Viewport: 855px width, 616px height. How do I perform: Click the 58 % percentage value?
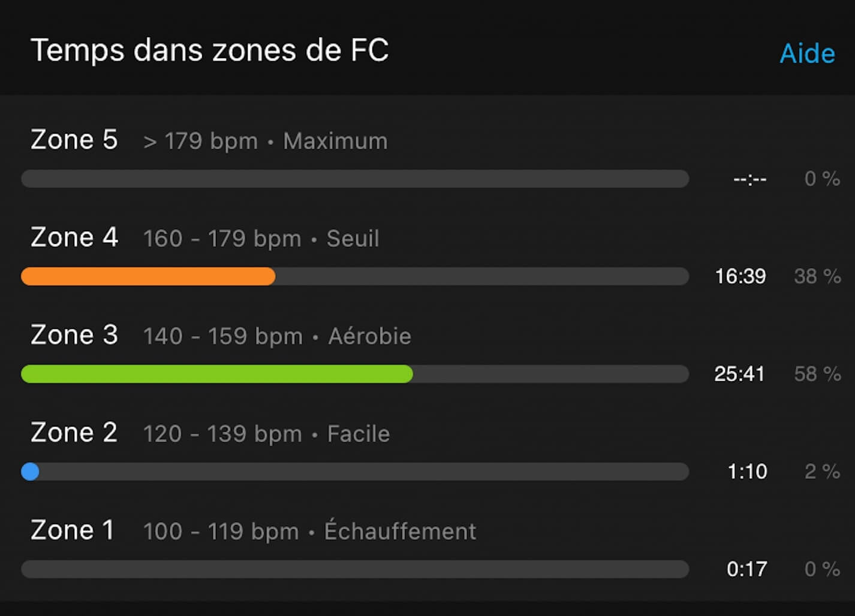click(817, 374)
